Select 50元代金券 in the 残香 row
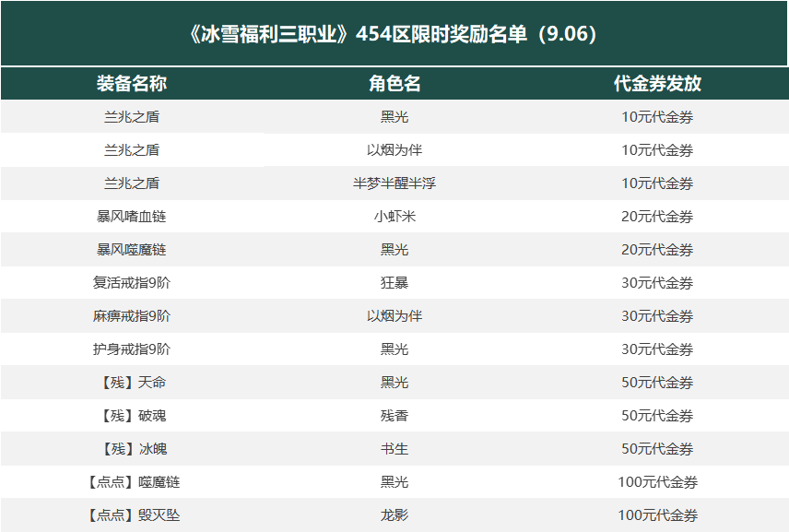Screen dimensions: 789x532 tap(657, 416)
